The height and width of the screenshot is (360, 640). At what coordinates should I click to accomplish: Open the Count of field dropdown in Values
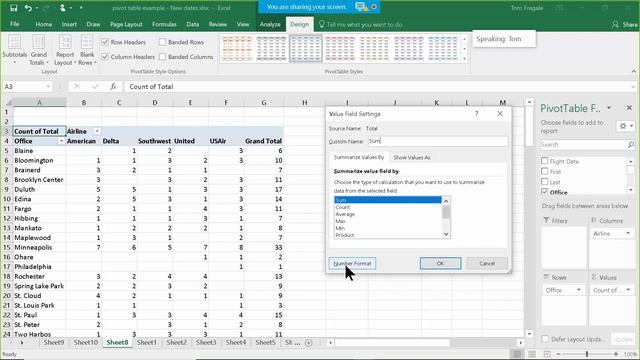click(628, 290)
